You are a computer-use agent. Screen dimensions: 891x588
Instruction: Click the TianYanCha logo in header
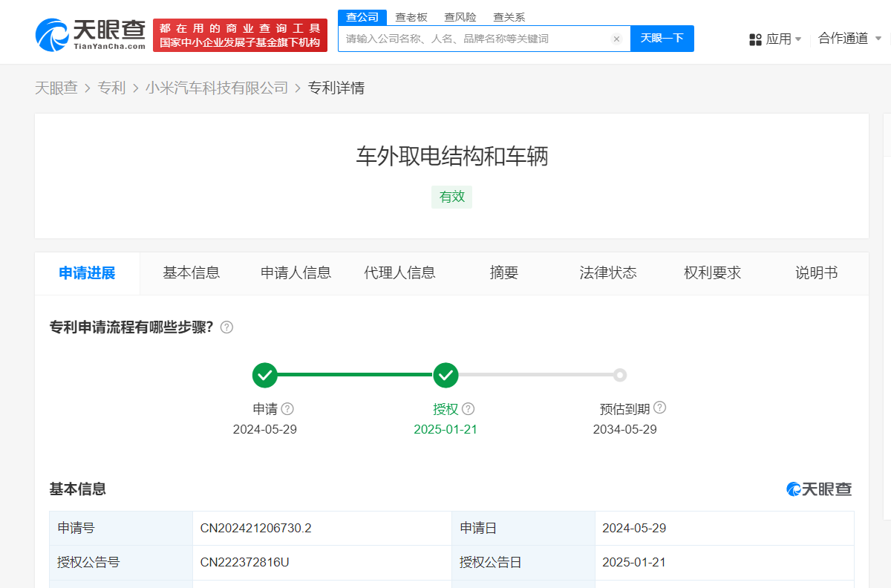coord(90,34)
